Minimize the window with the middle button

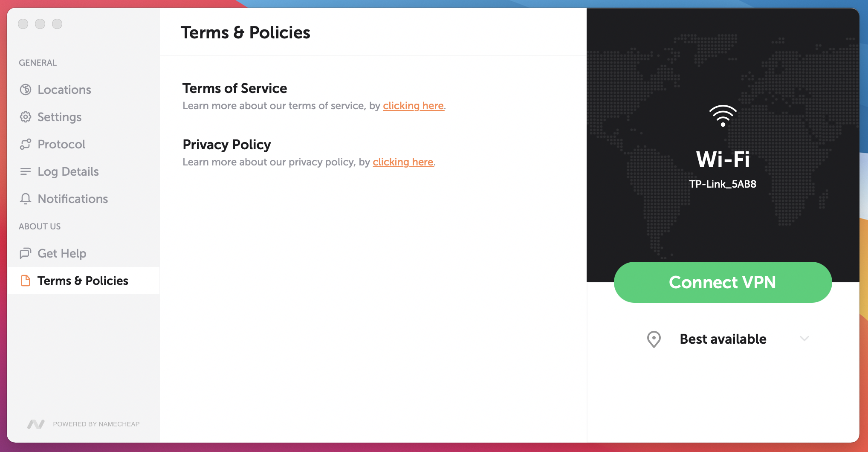(40, 24)
